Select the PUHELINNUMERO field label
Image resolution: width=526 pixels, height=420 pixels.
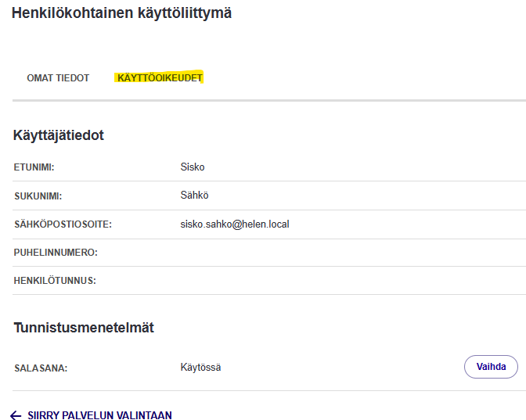coord(55,253)
